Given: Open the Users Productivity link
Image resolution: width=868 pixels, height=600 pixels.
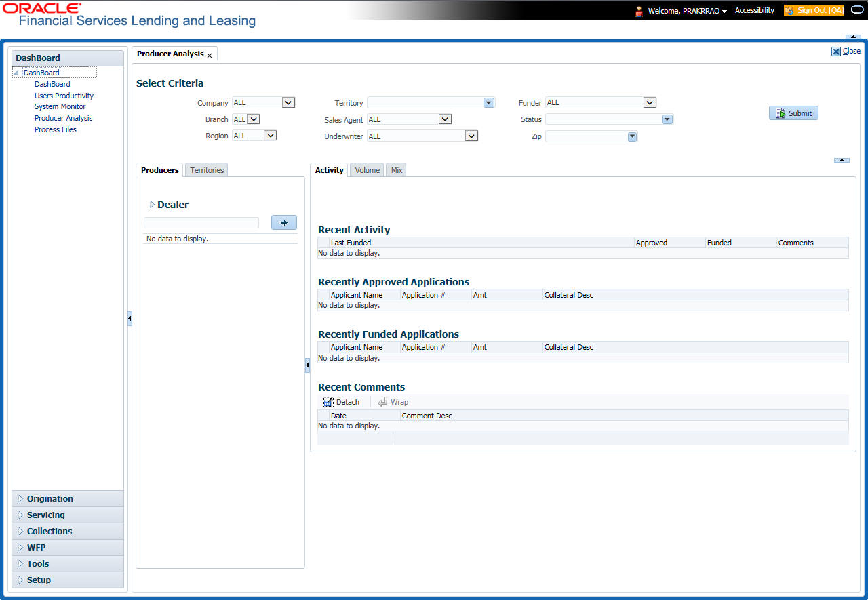Looking at the screenshot, I should [x=64, y=96].
